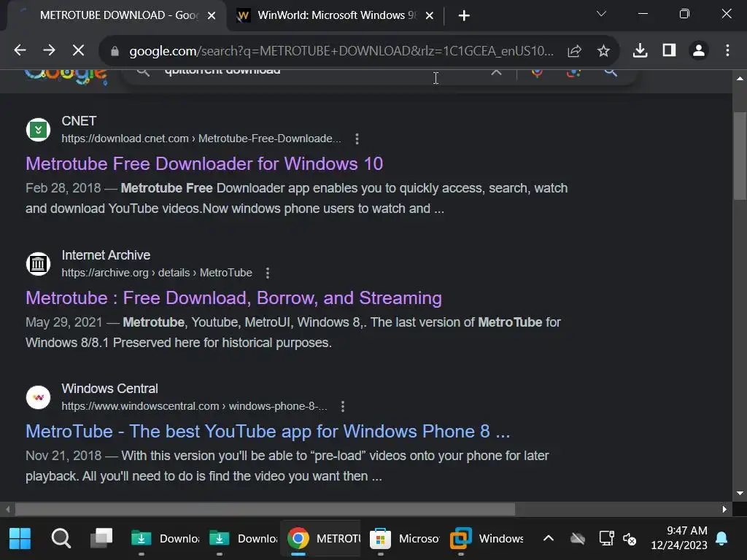Open Task View on taskbar
Viewport: 747px width, 560px height.
(101, 539)
